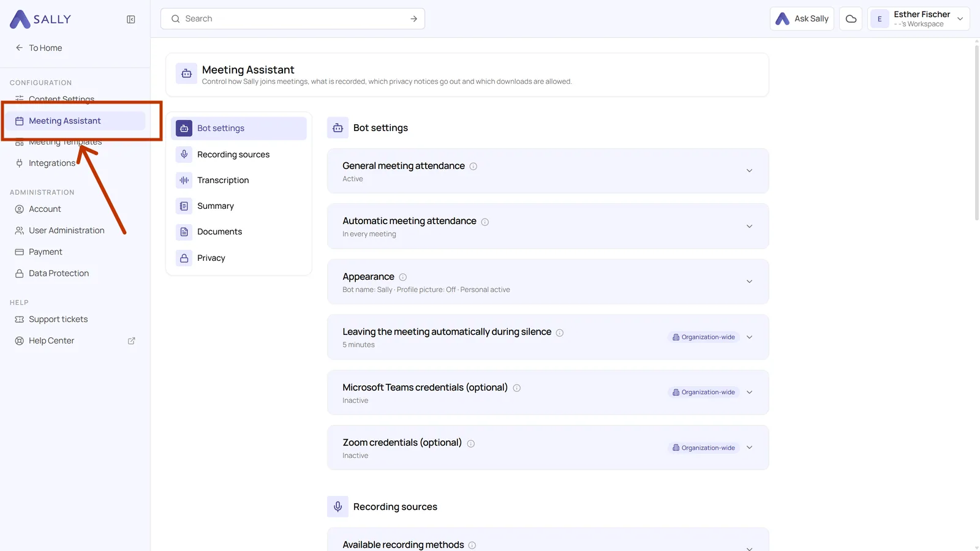This screenshot has height=551, width=980.
Task: Go to Privacy settings
Action: 239,258
